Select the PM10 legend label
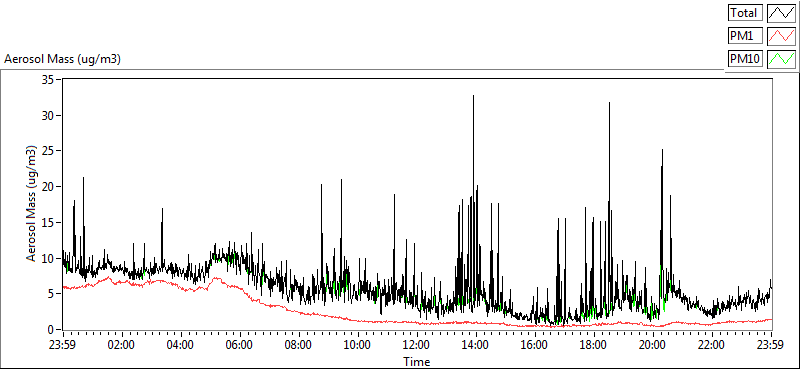The height and width of the screenshot is (369, 800). (x=745, y=59)
